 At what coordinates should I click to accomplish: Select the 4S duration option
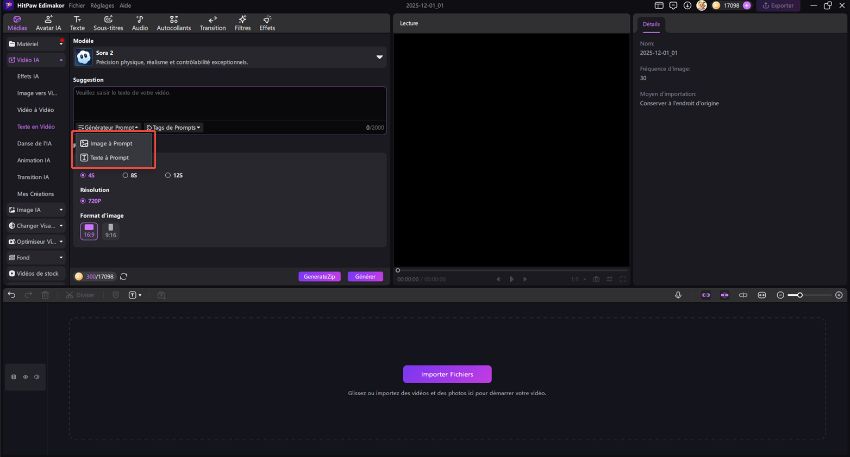point(87,175)
